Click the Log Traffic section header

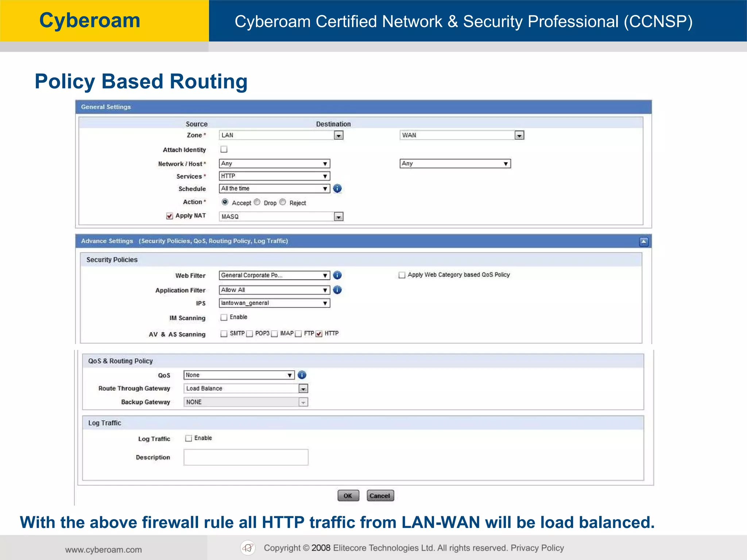tap(363, 423)
